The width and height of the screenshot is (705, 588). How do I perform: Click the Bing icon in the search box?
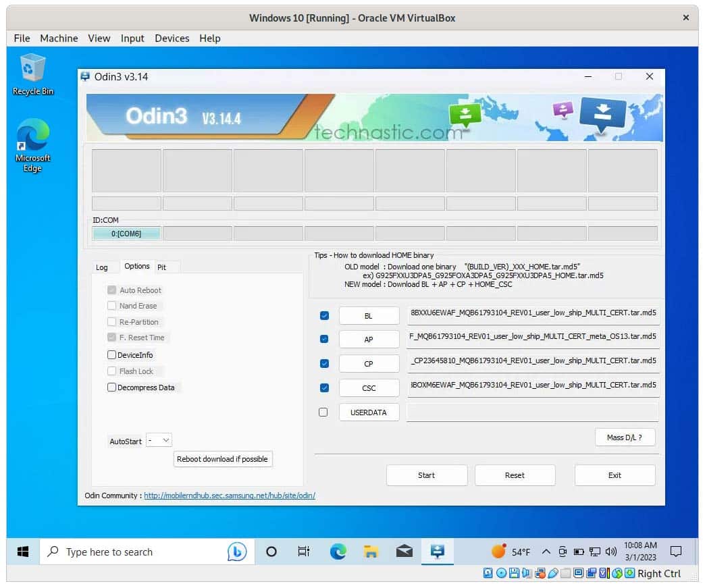pyautogui.click(x=237, y=552)
